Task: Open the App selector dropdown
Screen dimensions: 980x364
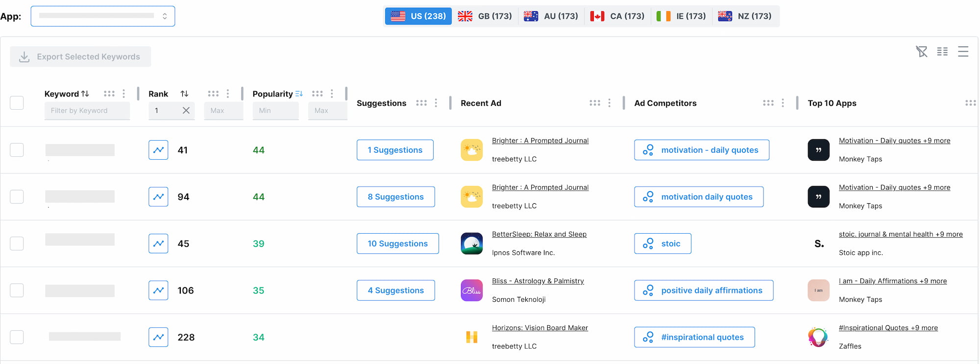Action: (x=103, y=16)
